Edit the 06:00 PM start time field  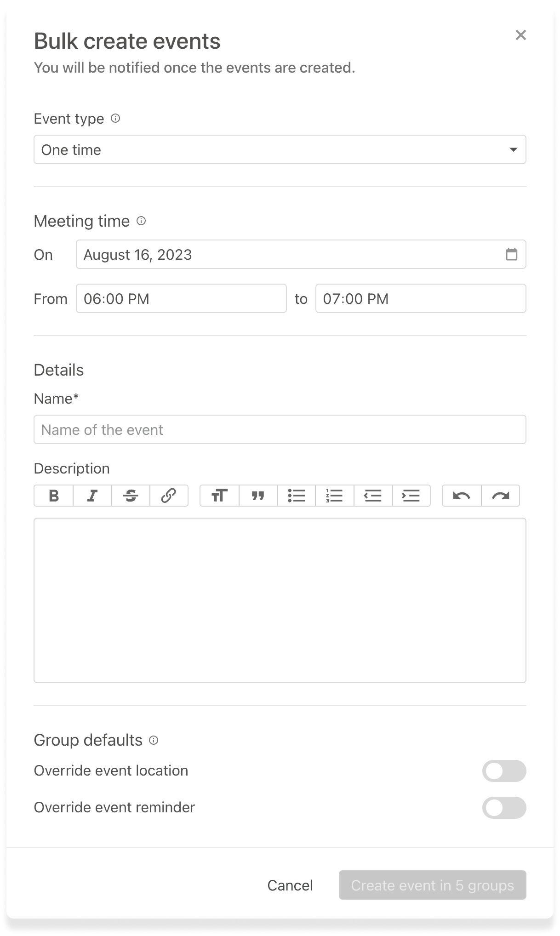[x=181, y=298]
